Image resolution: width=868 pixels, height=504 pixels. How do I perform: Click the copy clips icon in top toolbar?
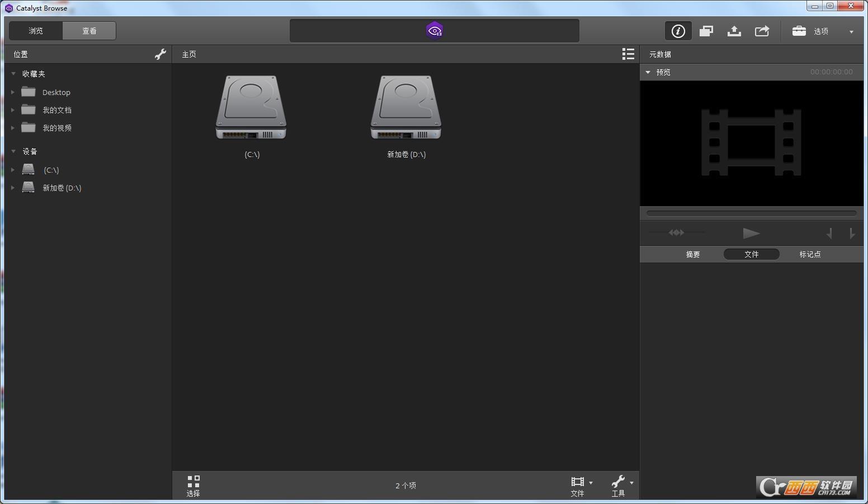(706, 31)
